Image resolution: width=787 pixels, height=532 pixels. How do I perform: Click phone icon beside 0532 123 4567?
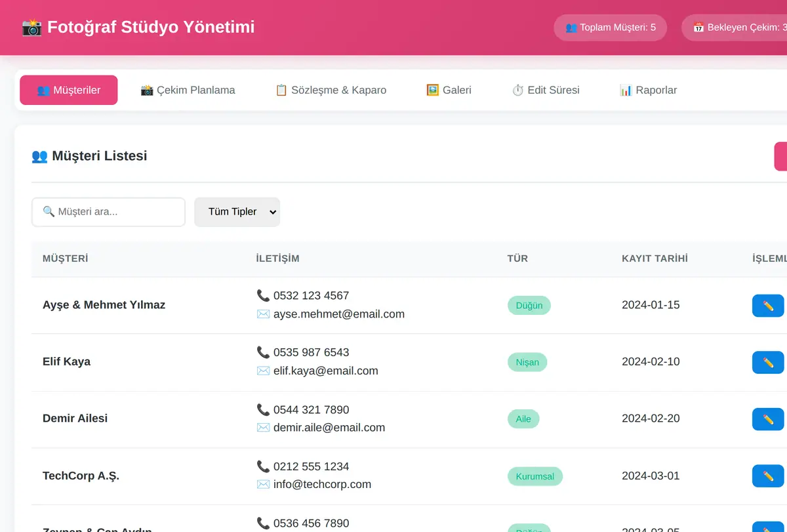263,296
